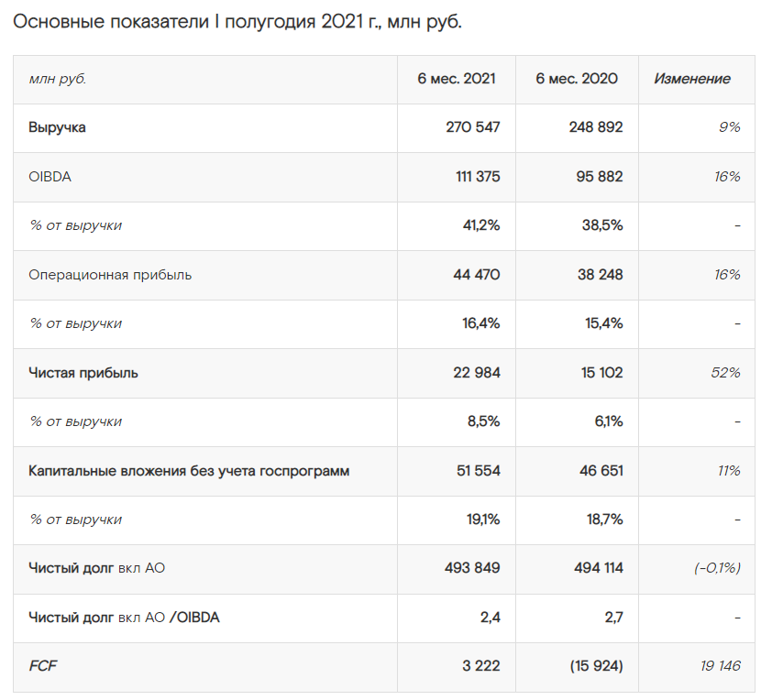Click the "Чистый долг вкл АО /OIBDA" label
761x700 pixels.
click(x=124, y=618)
